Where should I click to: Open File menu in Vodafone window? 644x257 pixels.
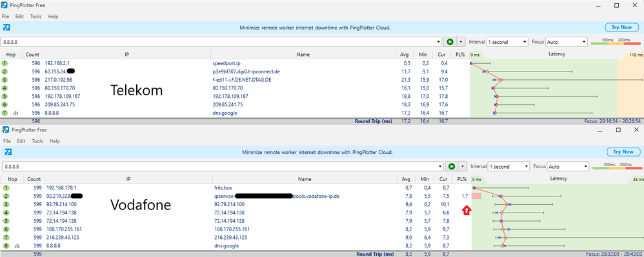coord(7,141)
